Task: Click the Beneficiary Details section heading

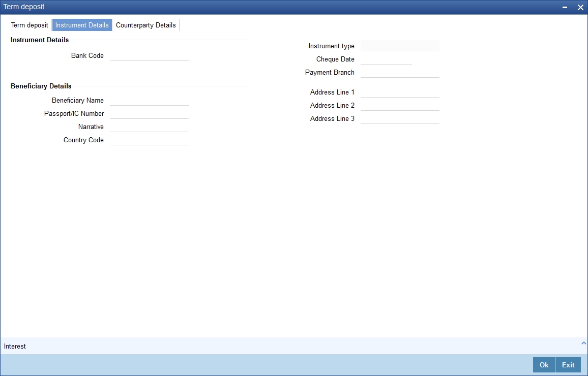Action: point(41,86)
